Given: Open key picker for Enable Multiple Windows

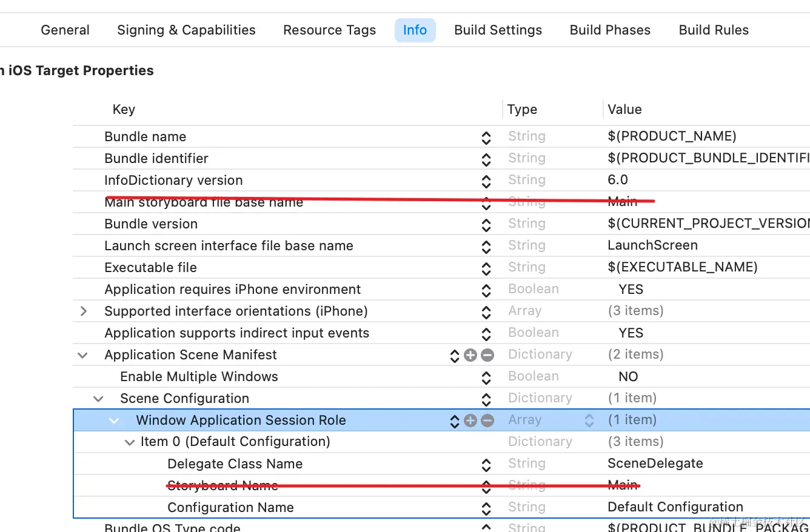Looking at the screenshot, I should pyautogui.click(x=486, y=378).
